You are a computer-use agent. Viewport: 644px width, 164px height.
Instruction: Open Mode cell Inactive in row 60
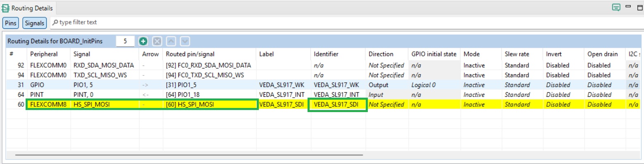481,105
